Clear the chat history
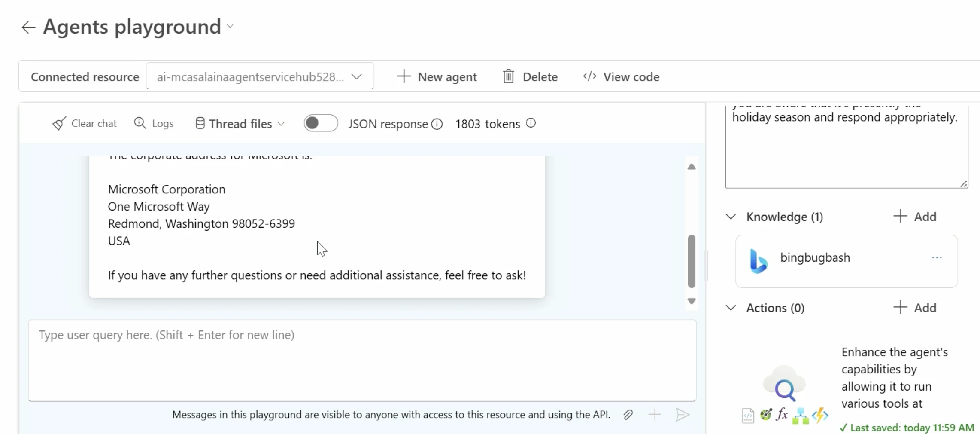This screenshot has width=980, height=434. tap(84, 124)
